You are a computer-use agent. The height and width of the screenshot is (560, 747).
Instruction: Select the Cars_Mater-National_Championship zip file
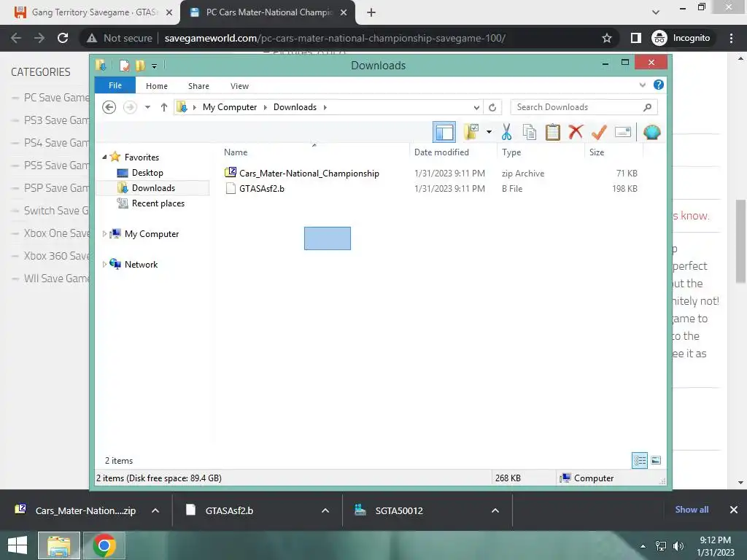(x=309, y=174)
